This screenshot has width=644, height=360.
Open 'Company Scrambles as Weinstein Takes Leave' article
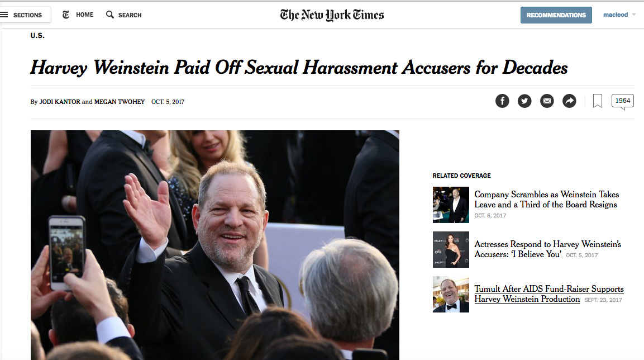[546, 200]
